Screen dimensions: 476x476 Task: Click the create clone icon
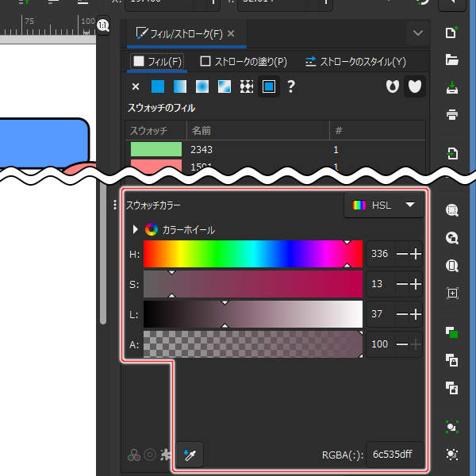tap(451, 360)
